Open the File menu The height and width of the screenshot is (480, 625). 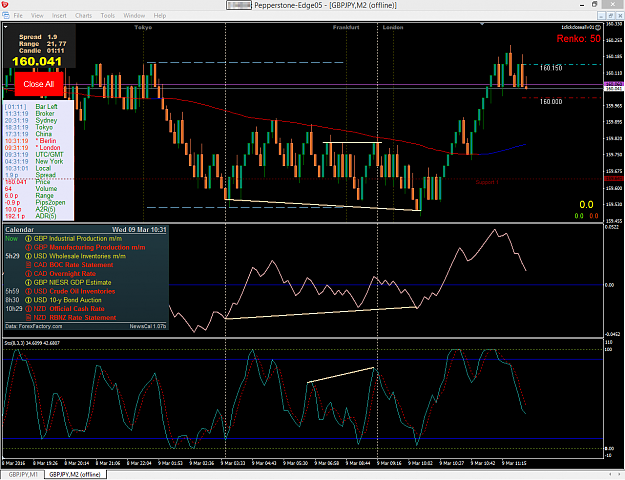point(18,16)
